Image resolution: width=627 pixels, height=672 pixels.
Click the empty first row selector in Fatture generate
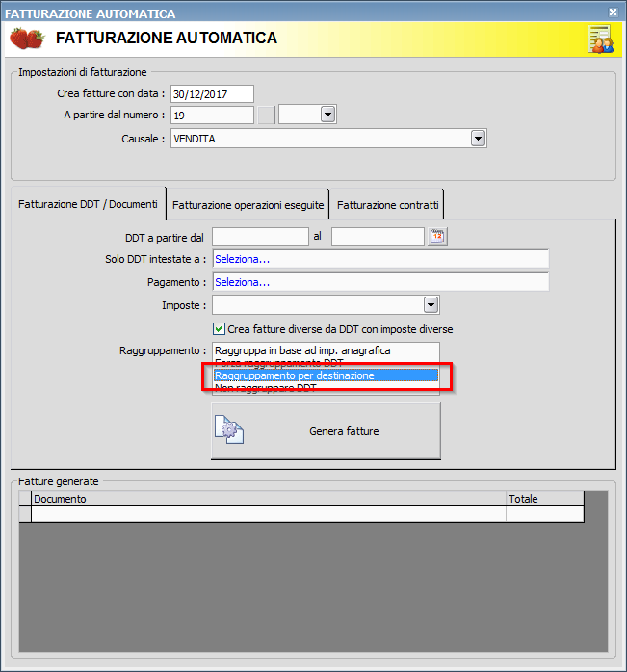point(25,514)
